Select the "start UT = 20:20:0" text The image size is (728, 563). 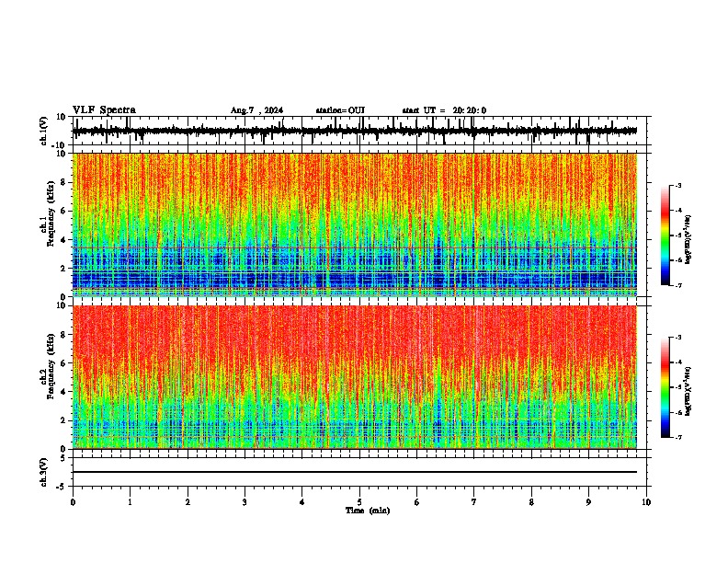click(444, 110)
